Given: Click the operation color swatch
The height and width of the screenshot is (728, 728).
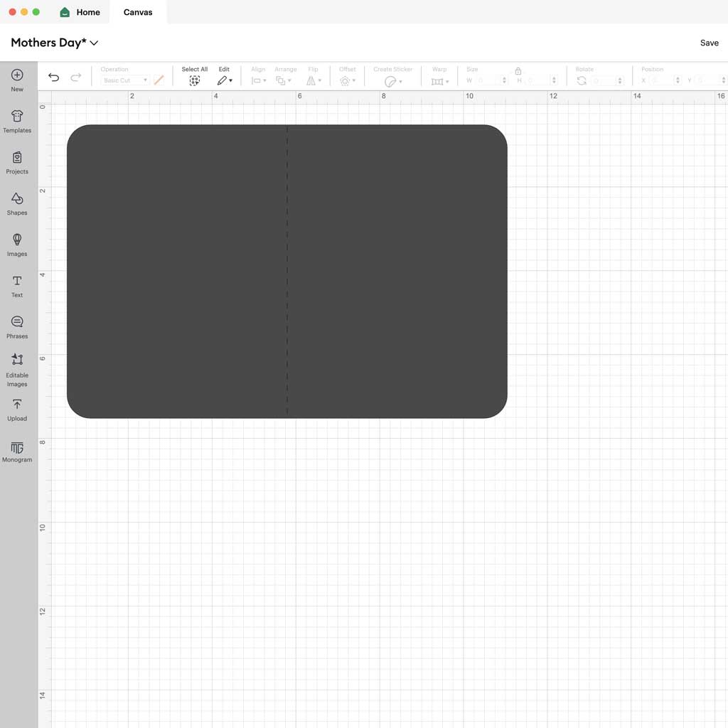Looking at the screenshot, I should [159, 80].
